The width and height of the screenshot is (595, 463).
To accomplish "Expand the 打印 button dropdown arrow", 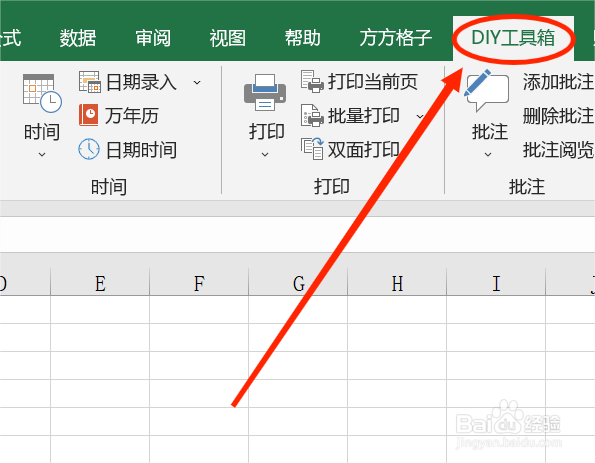I will 265,154.
